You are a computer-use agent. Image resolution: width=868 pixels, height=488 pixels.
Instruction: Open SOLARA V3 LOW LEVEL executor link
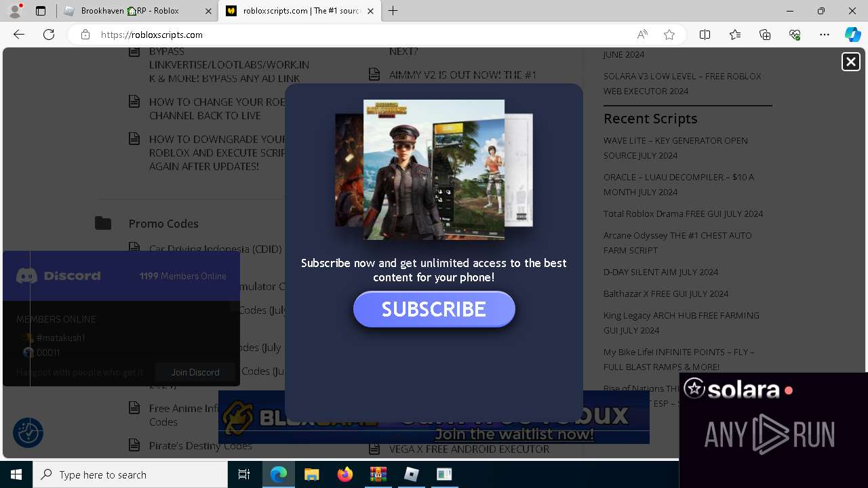click(682, 83)
